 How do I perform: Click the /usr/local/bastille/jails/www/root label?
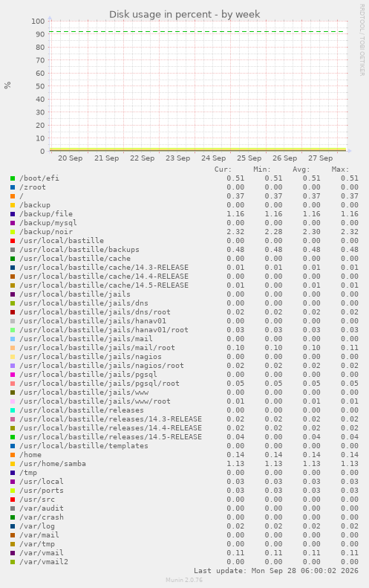pos(95,401)
